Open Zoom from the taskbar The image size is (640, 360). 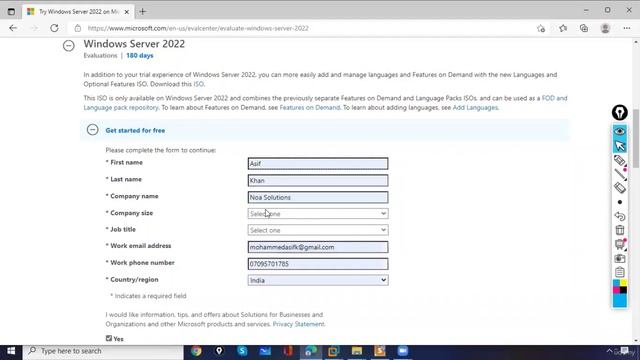(402, 351)
